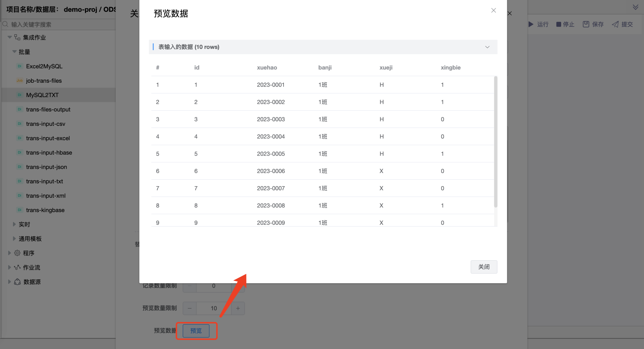The width and height of the screenshot is (644, 349).
Task: Click the 预览 button
Action: (196, 330)
